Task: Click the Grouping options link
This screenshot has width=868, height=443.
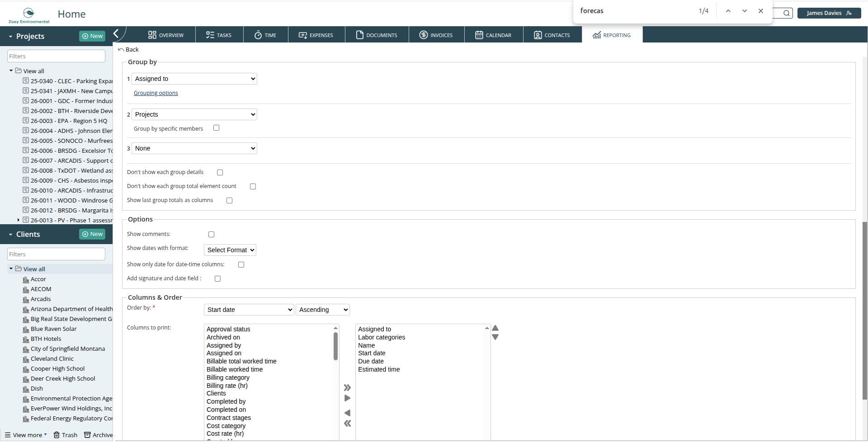Action: click(156, 93)
